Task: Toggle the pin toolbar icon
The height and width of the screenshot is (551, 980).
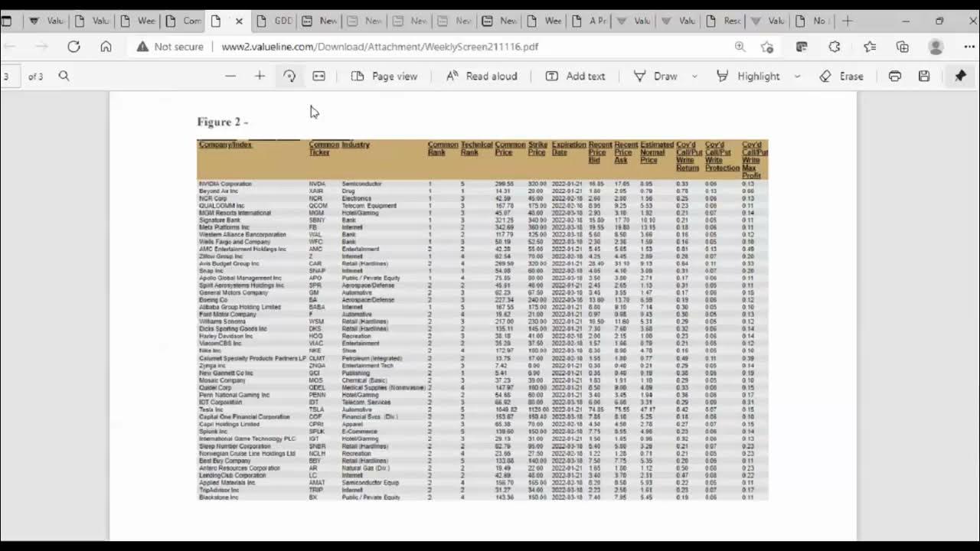Action: point(960,76)
